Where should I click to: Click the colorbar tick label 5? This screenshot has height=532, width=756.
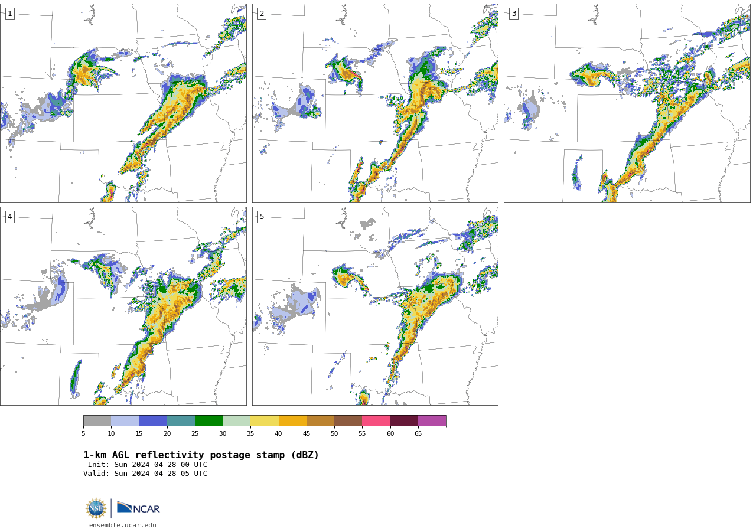coord(83,434)
